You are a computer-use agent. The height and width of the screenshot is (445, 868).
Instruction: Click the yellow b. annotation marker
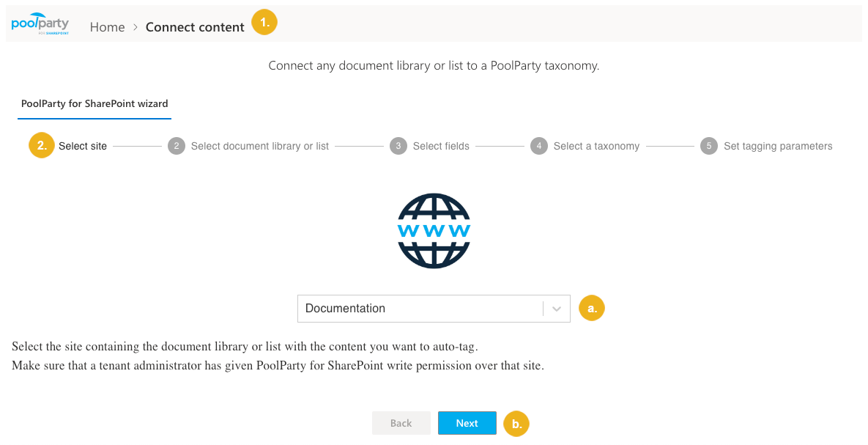pos(516,424)
